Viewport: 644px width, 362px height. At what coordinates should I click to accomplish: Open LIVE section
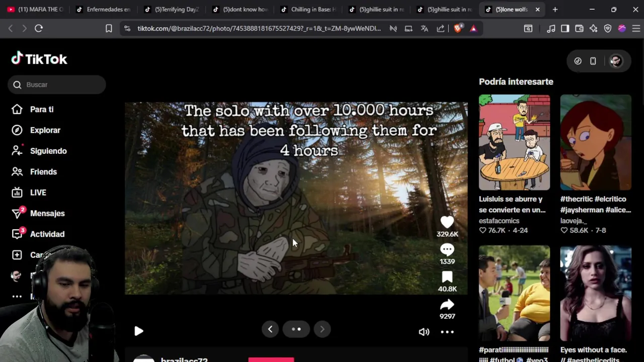(x=38, y=193)
